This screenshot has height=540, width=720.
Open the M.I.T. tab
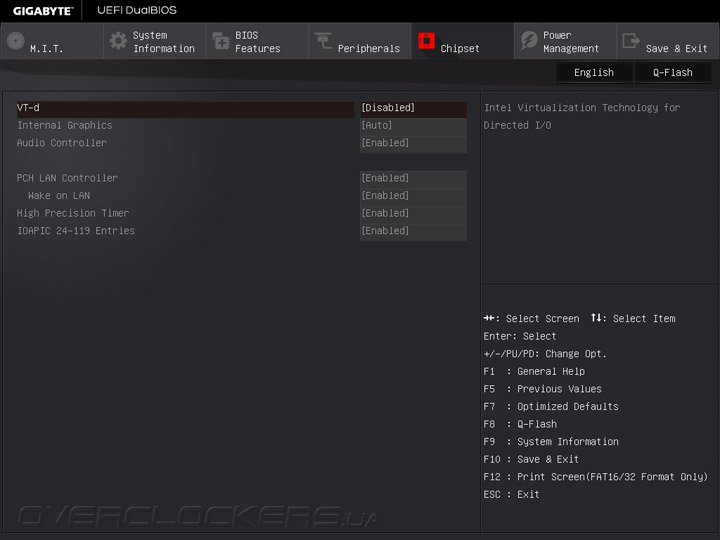pos(51,41)
